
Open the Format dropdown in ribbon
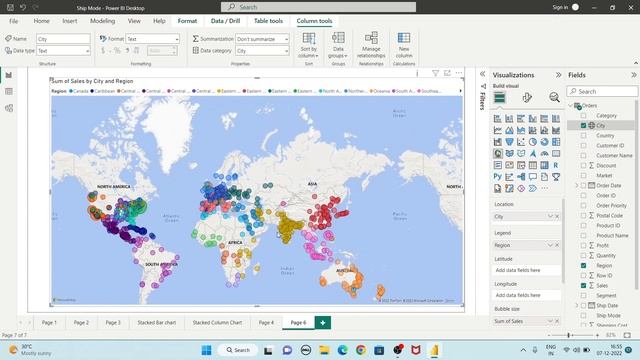point(153,39)
